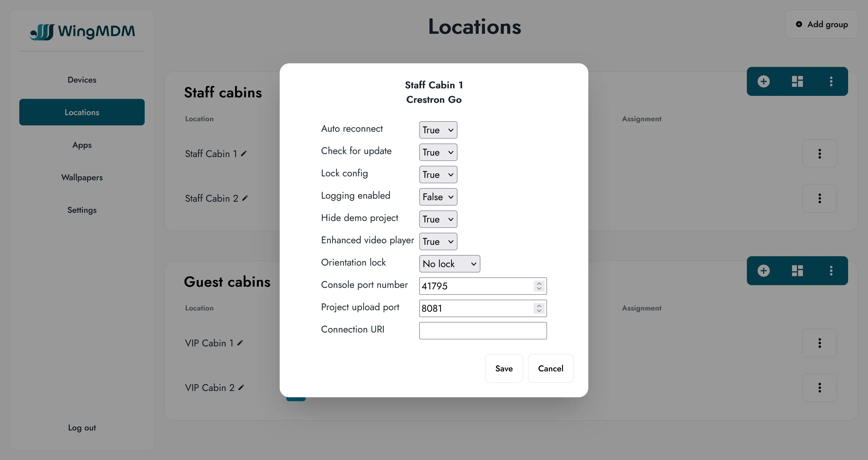
Task: Click the Connection URI text field
Action: [483, 330]
